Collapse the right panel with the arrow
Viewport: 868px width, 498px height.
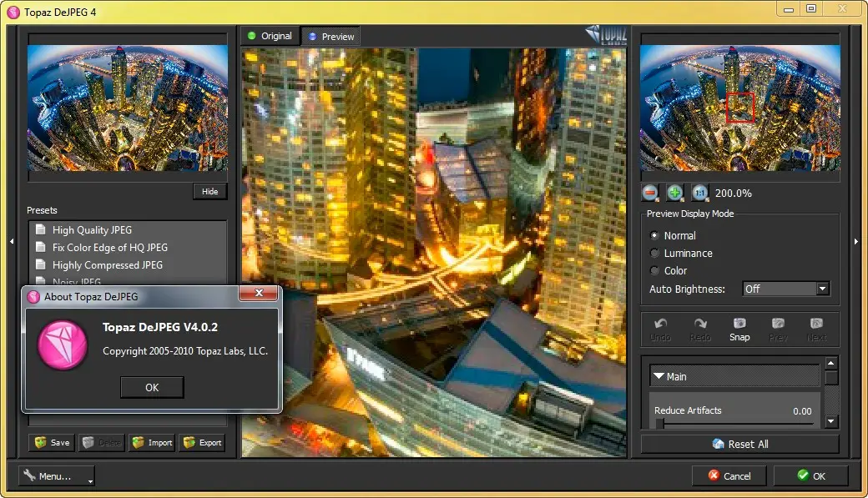(x=855, y=241)
